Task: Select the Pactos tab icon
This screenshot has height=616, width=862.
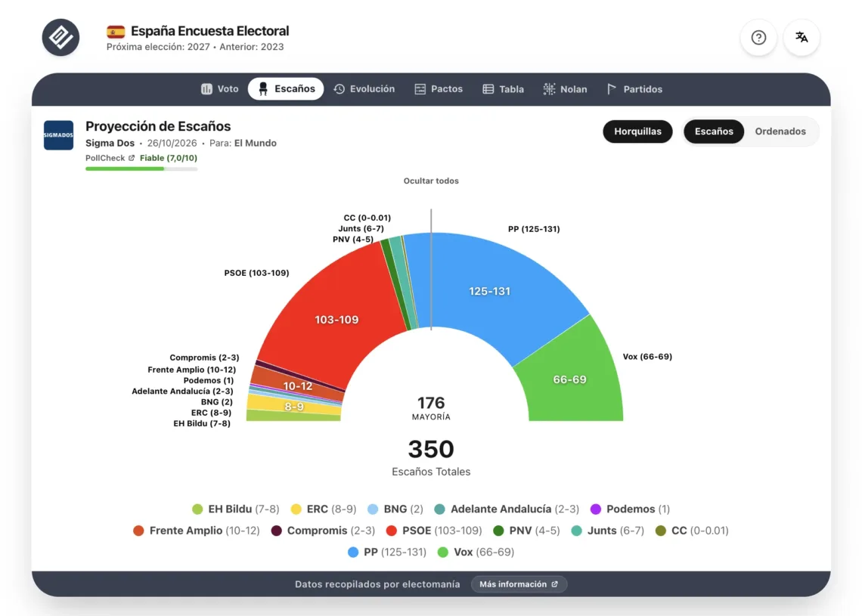Action: tap(420, 89)
